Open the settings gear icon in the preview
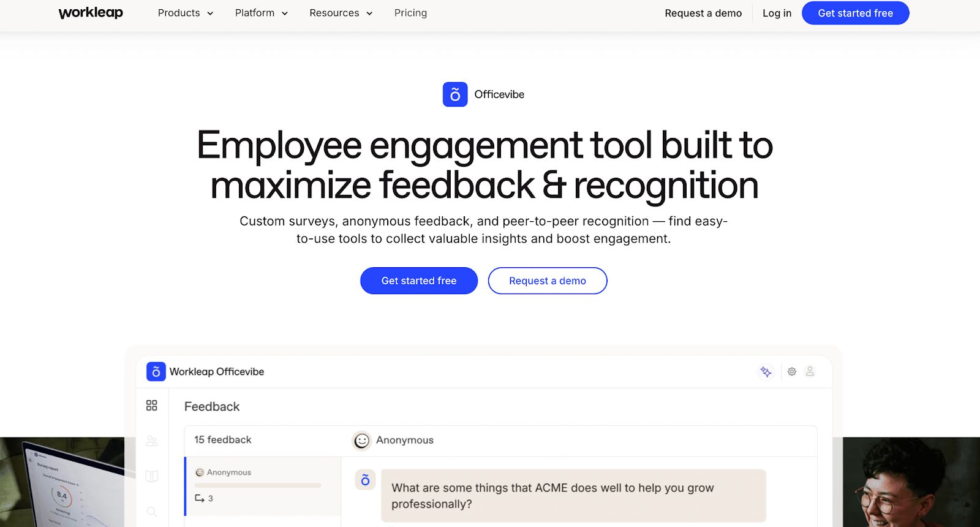This screenshot has height=527, width=980. click(792, 371)
